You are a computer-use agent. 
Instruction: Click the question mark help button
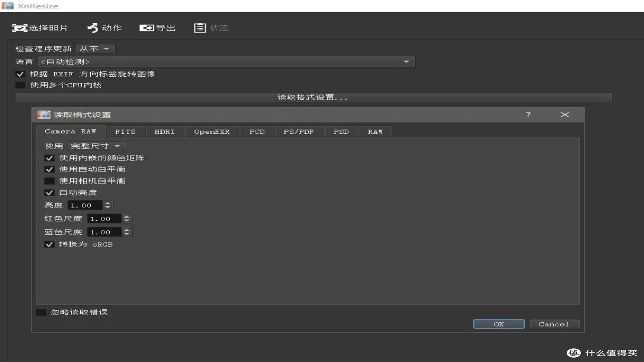pyautogui.click(x=528, y=115)
